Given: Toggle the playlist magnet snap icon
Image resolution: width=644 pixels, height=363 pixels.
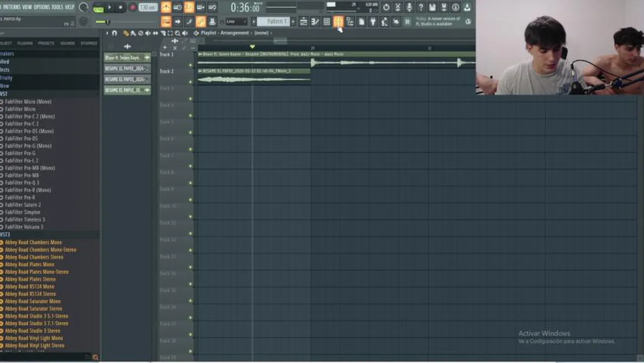Looking at the screenshot, I should point(115,33).
